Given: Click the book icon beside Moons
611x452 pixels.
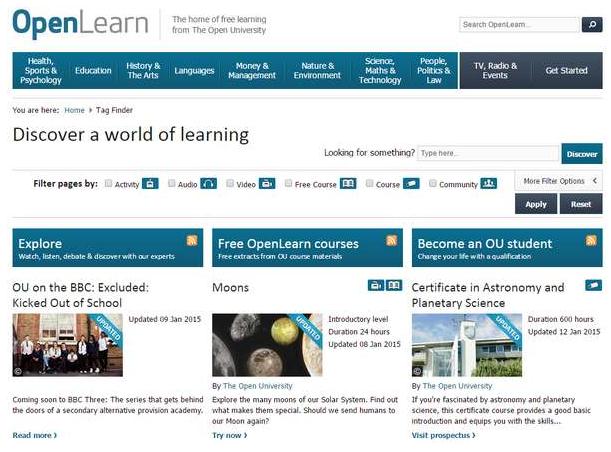Looking at the screenshot, I should click(x=394, y=285).
